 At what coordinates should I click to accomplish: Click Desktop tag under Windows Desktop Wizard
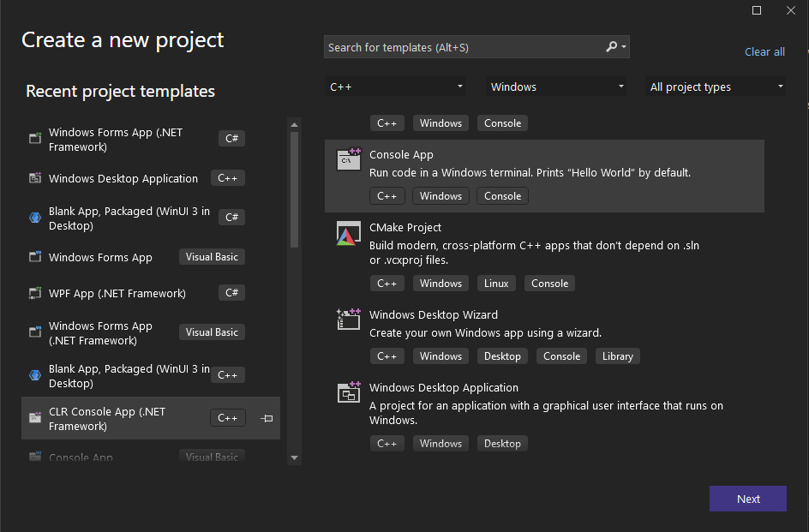click(x=502, y=356)
